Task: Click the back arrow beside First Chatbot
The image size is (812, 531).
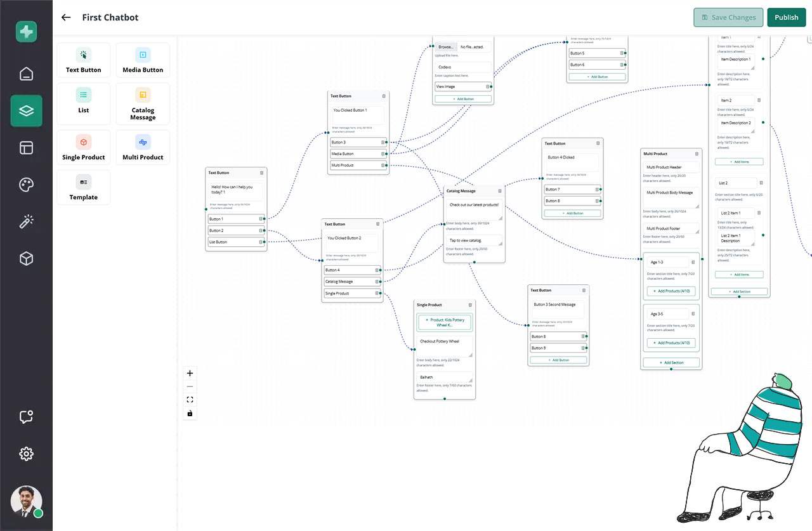Action: tap(66, 18)
